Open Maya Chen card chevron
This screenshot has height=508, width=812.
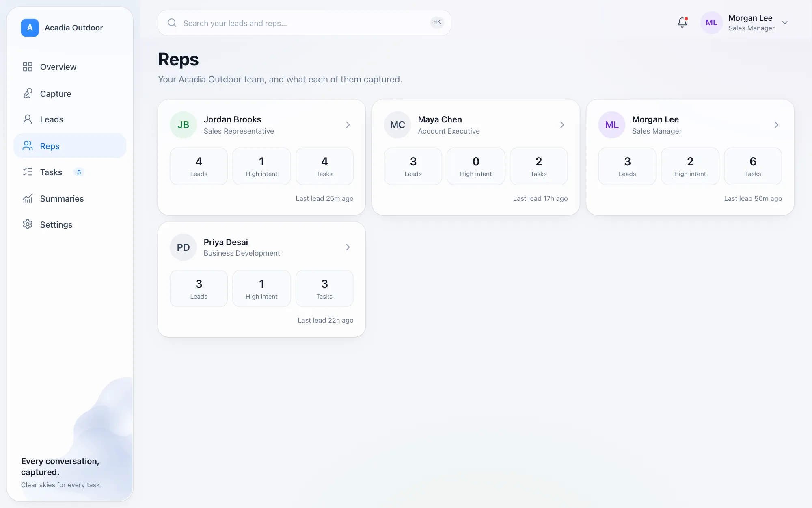[562, 125]
